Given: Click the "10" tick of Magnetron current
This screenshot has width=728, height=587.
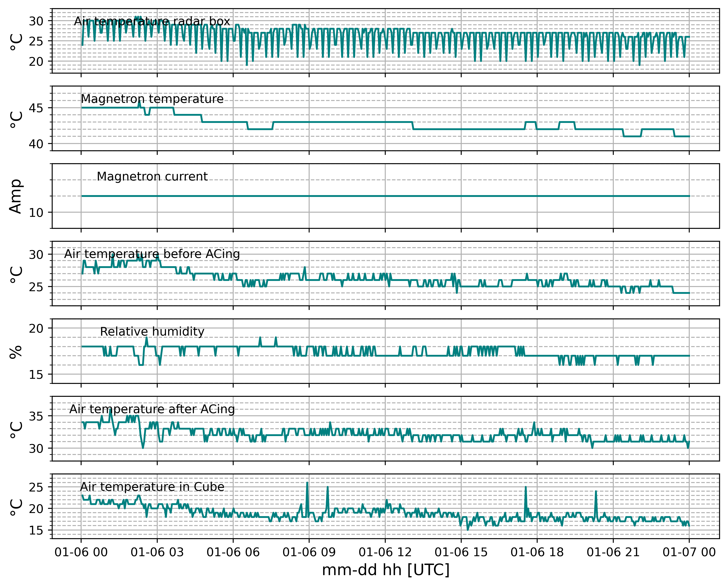Looking at the screenshot, I should click(x=36, y=213).
